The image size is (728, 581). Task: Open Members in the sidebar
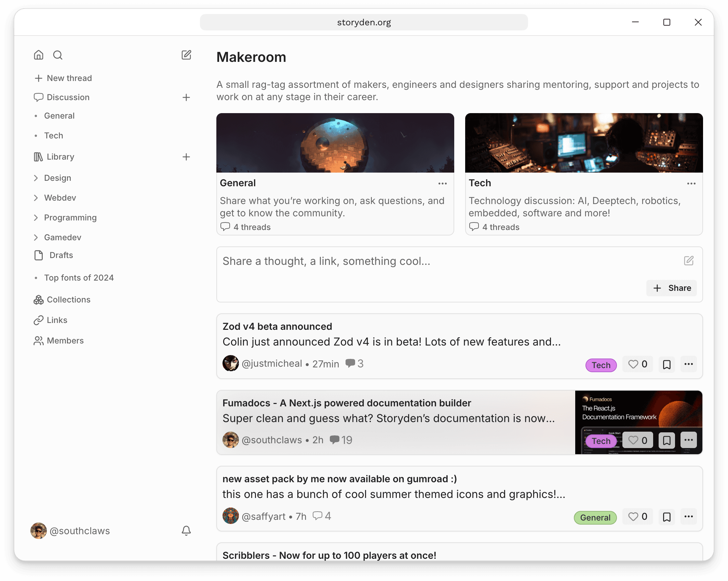pos(59,341)
